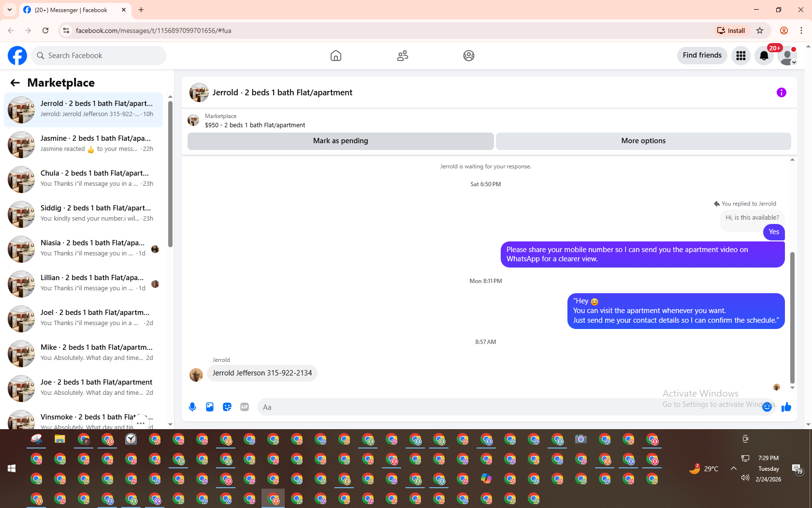Click the conversation list scrollbar
Image resolution: width=812 pixels, height=508 pixels.
click(170, 174)
